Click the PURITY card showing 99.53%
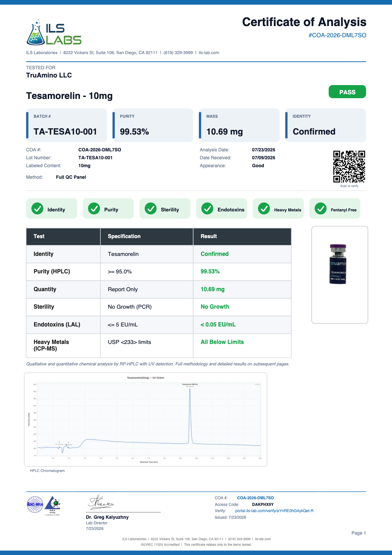The image size is (392, 555). pyautogui.click(x=153, y=125)
